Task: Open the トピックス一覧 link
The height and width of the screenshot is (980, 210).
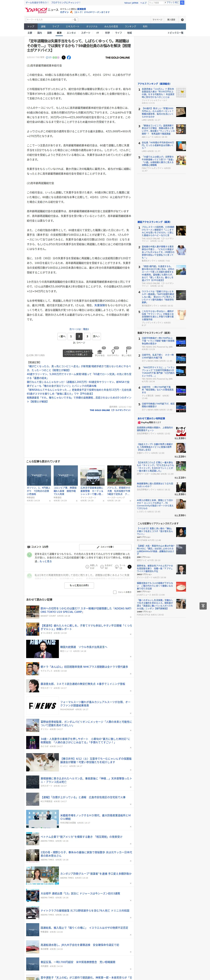Action: point(175,33)
